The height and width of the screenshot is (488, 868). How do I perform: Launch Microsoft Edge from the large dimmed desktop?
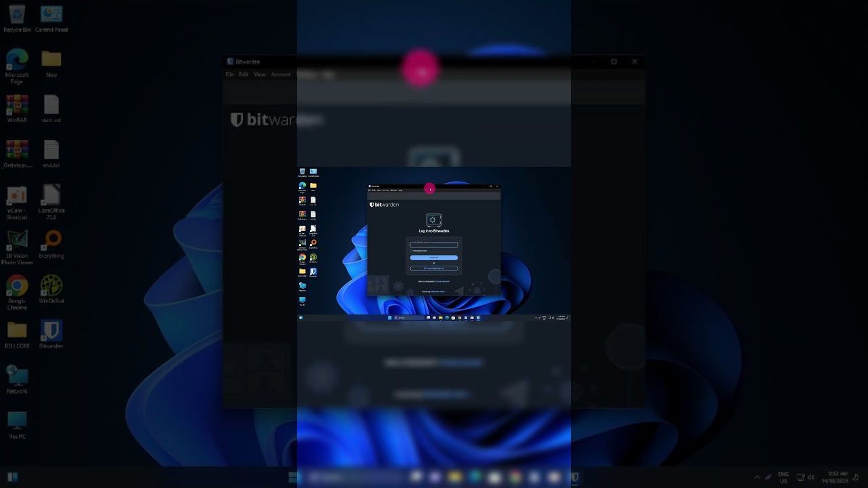pos(17,66)
